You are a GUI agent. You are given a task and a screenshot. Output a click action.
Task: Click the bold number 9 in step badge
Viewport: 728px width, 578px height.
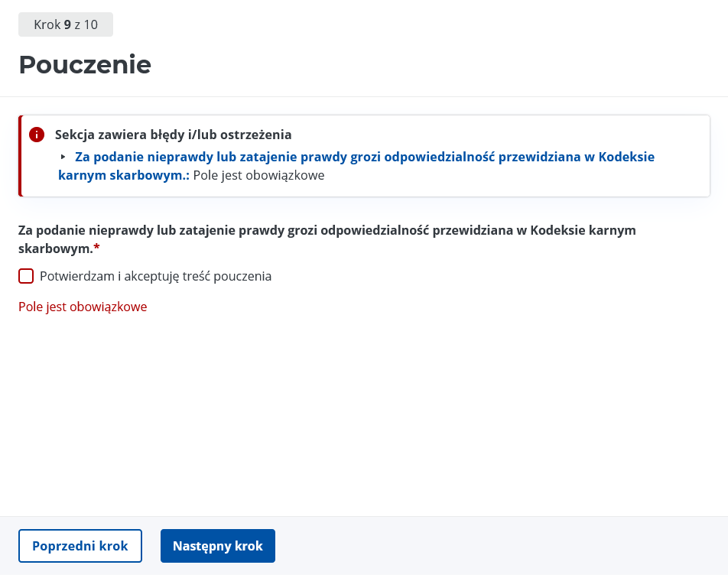(x=68, y=24)
